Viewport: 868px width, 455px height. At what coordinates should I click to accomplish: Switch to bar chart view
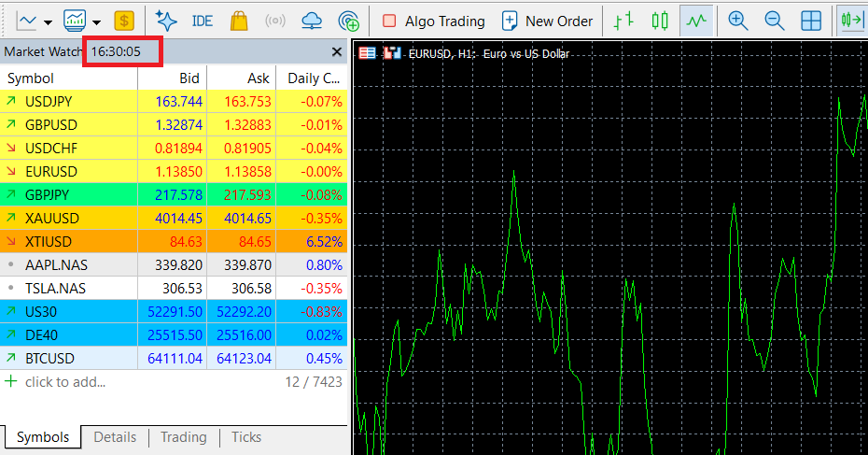point(623,21)
